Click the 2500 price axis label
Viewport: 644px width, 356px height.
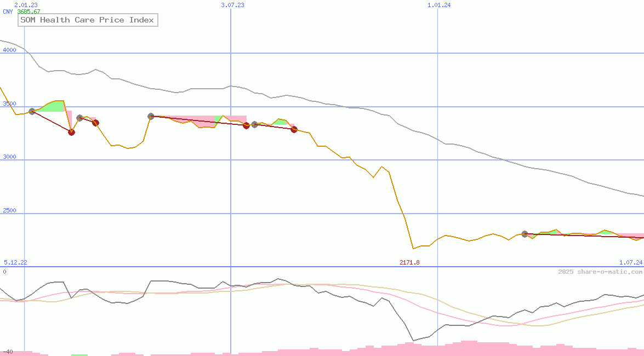coord(9,210)
